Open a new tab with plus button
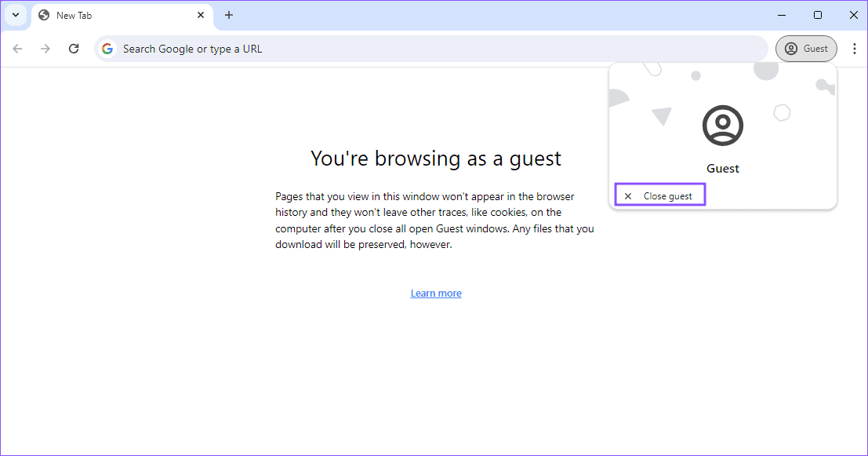The width and height of the screenshot is (868, 456). (229, 15)
